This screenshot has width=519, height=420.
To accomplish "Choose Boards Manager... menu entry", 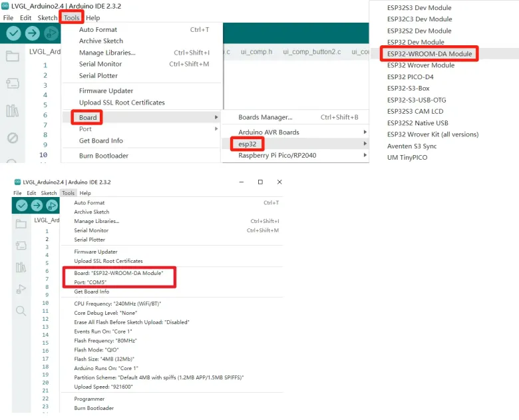I will click(265, 117).
